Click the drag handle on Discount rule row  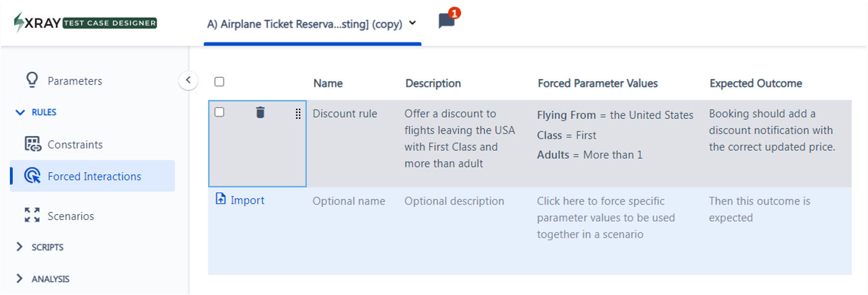point(298,113)
